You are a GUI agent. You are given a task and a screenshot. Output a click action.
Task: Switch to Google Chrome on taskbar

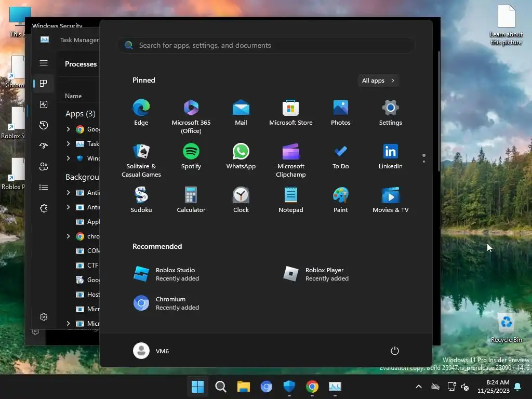[312, 387]
